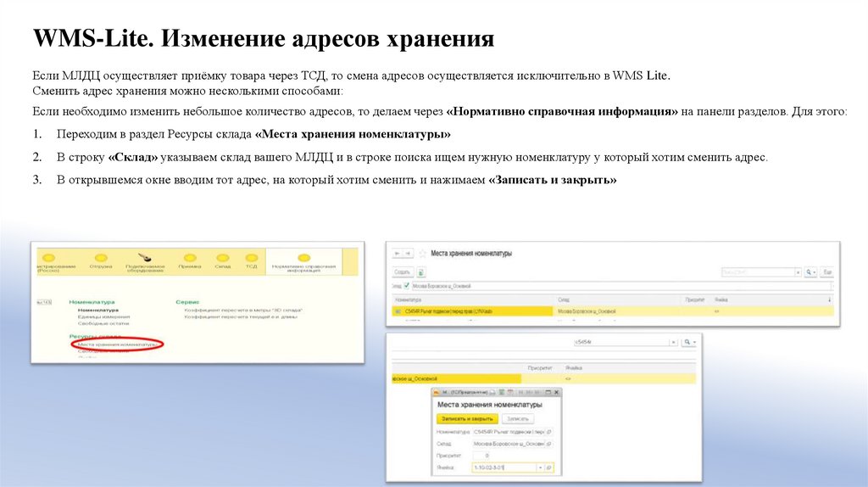Close the Места хранения номенклатуры dialog
Viewport: 868px width, 487px height.
click(556, 392)
